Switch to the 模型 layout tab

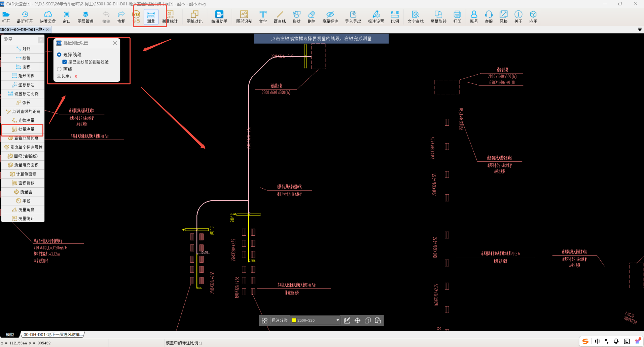(x=10, y=335)
